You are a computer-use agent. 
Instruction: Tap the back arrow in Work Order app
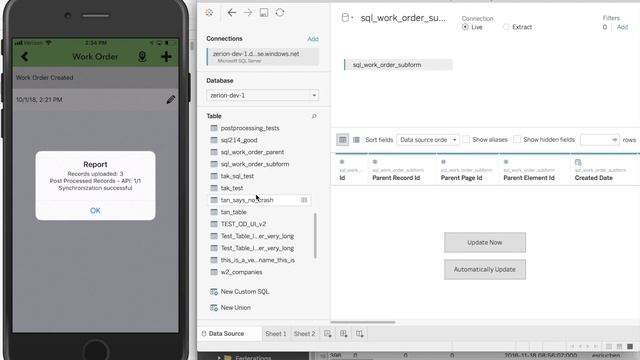coord(24,57)
